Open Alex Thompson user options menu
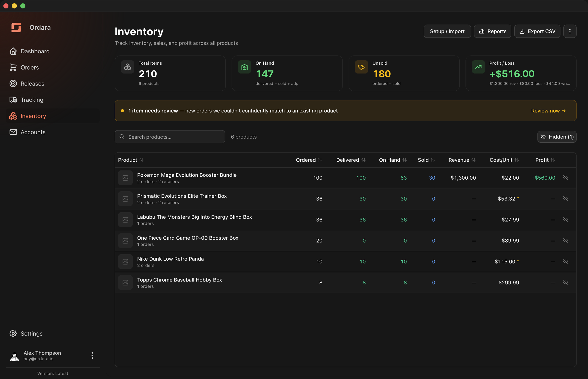The height and width of the screenshot is (379, 588). coord(92,355)
